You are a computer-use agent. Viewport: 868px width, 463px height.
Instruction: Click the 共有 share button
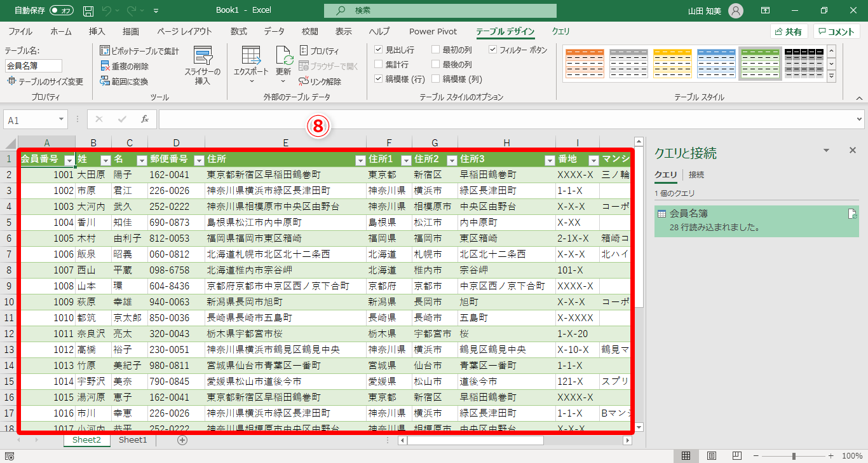789,32
